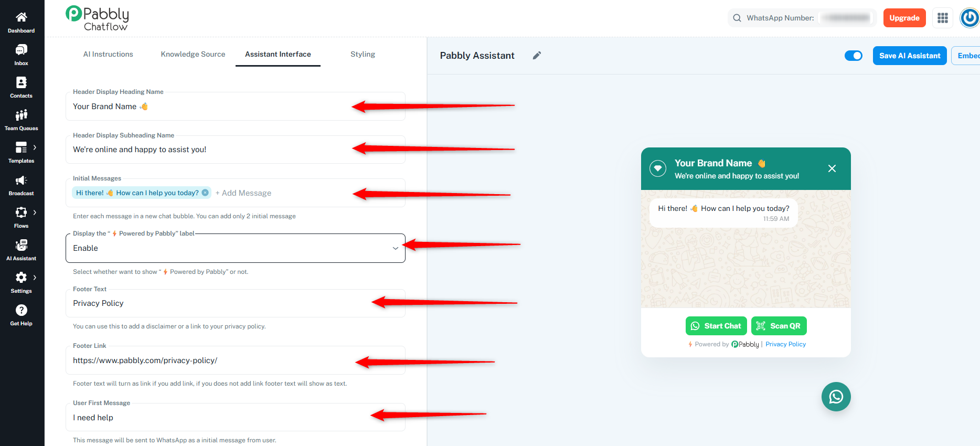This screenshot has width=980, height=446.
Task: Edit the Footer Text field
Action: click(x=236, y=303)
